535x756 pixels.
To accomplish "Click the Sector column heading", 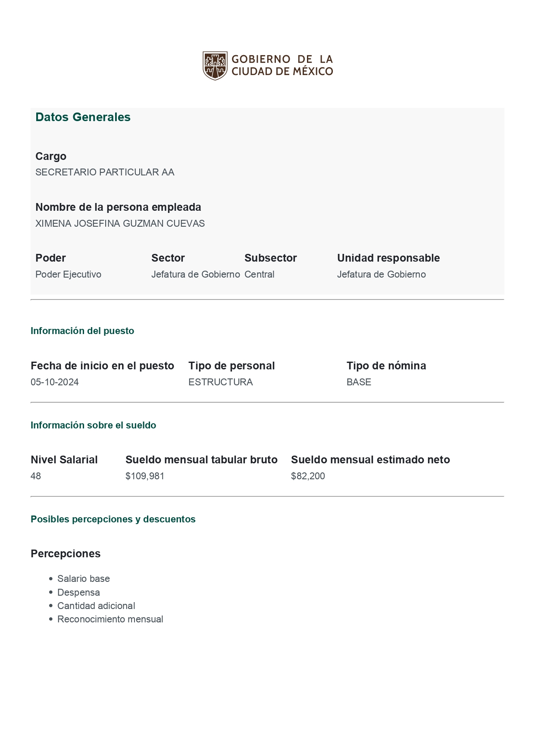I will pos(168,258).
